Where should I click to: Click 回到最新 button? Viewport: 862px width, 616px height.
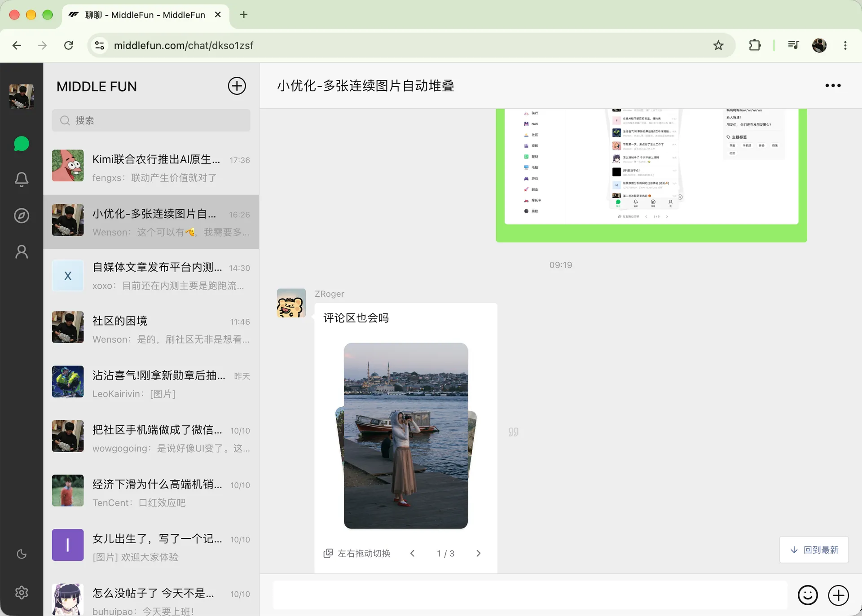[x=814, y=550]
